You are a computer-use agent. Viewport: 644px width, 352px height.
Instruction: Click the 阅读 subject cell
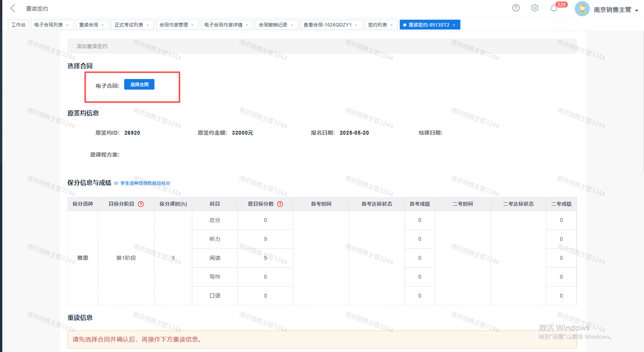click(215, 258)
